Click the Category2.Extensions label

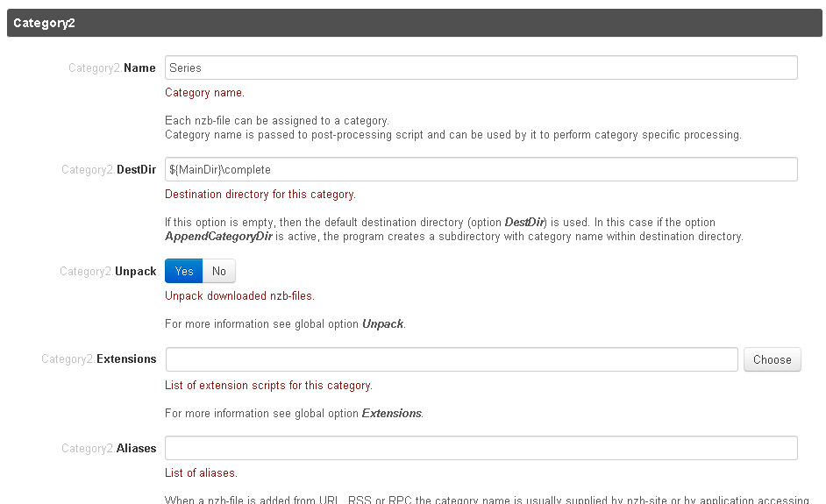pos(99,359)
